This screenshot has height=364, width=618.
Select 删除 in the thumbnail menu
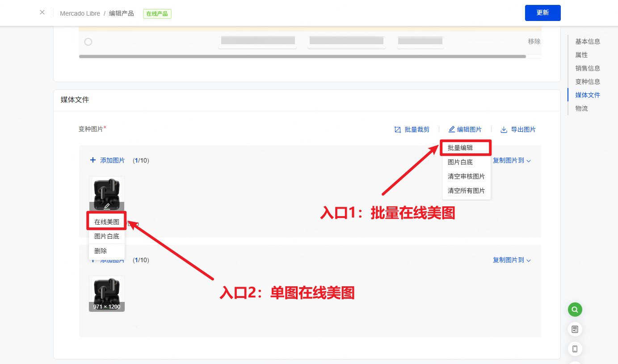tap(101, 251)
